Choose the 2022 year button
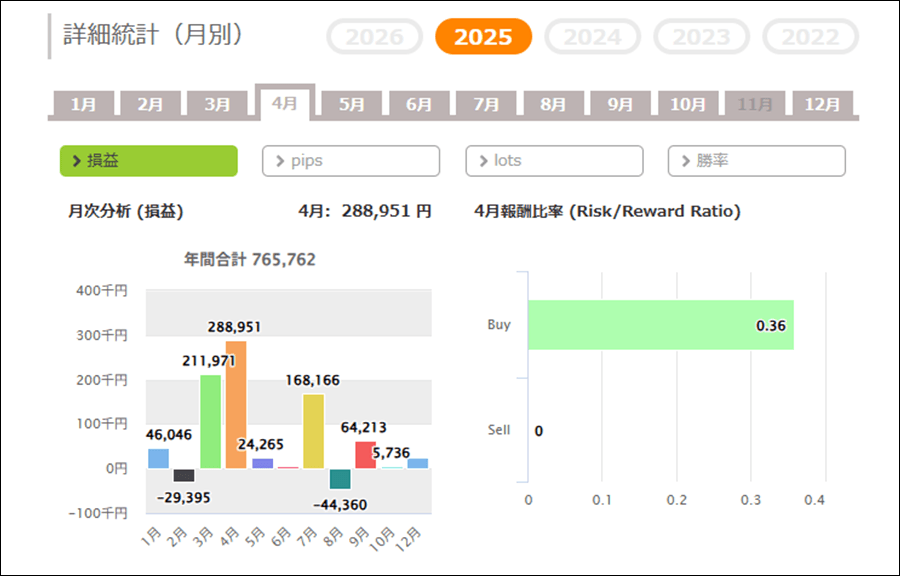This screenshot has width=900, height=576. tap(810, 37)
